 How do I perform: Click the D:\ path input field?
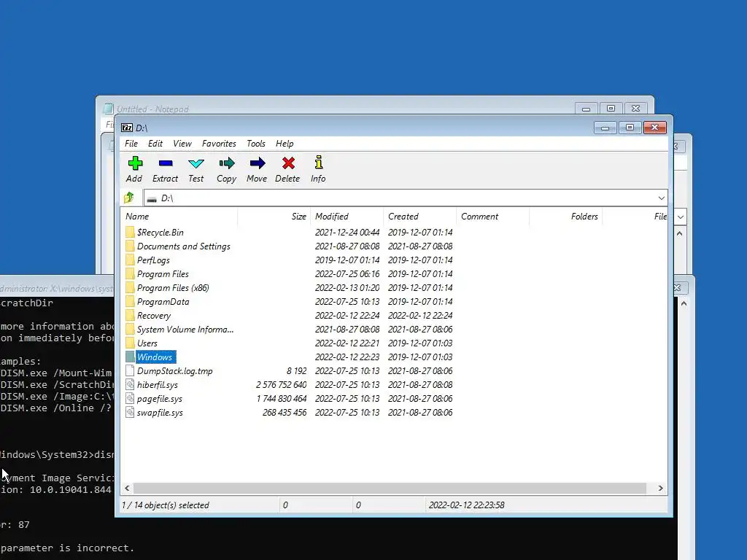pos(399,198)
